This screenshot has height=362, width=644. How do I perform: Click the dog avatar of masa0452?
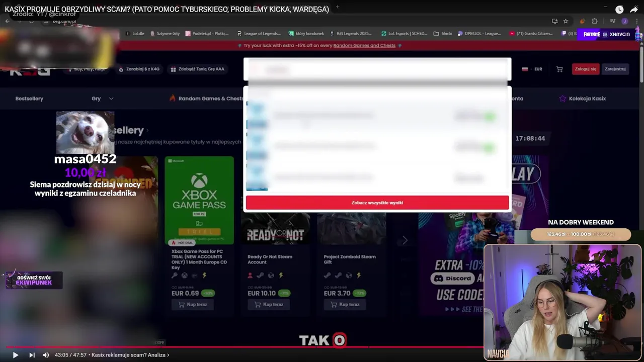[x=85, y=132]
